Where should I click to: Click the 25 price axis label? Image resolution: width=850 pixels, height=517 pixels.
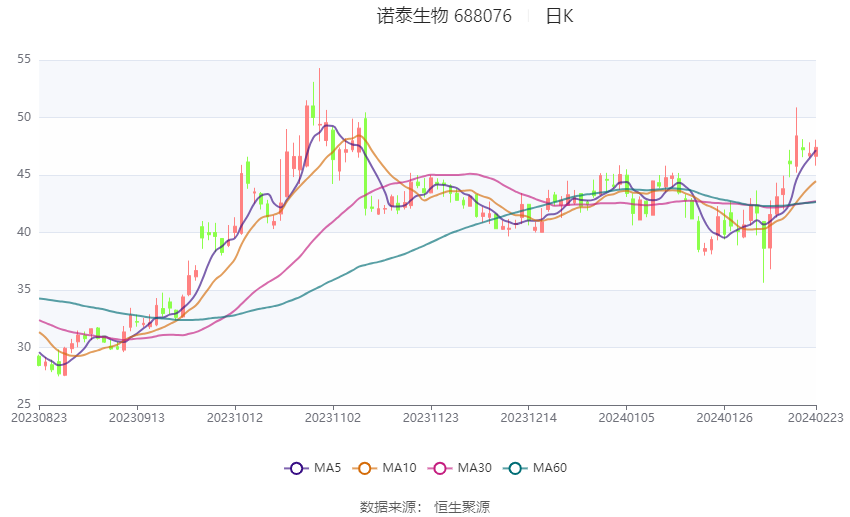(x=24, y=404)
